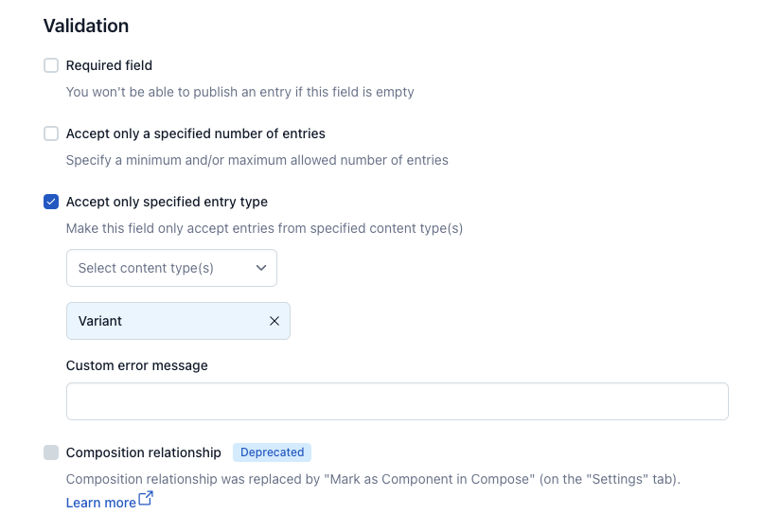Click the "Specify a minimum and/or maximum" help text

coord(257,160)
